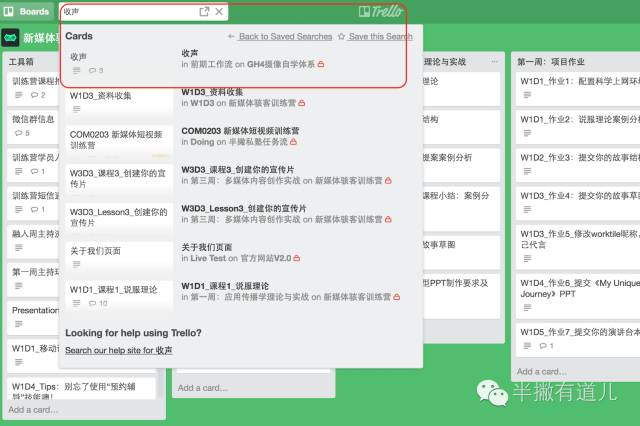This screenshot has width=640, height=426.
Task: Click the star icon beside Save this Search
Action: click(x=341, y=37)
